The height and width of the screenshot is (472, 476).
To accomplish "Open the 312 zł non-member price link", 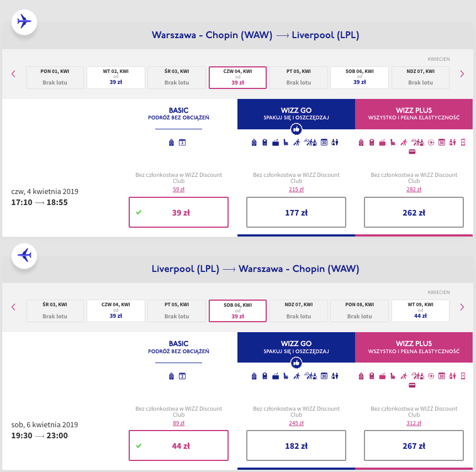I will click(414, 423).
